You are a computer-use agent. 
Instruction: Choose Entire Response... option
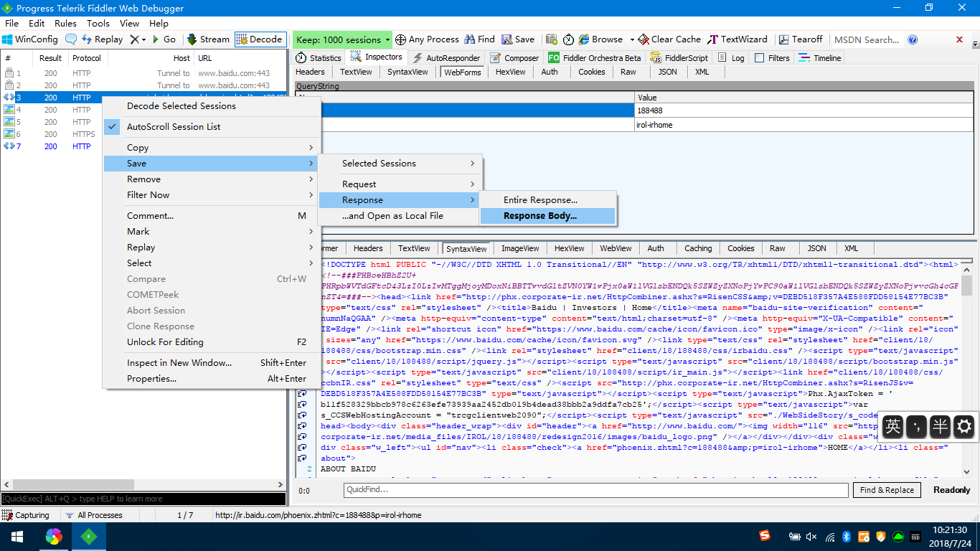[548, 200]
